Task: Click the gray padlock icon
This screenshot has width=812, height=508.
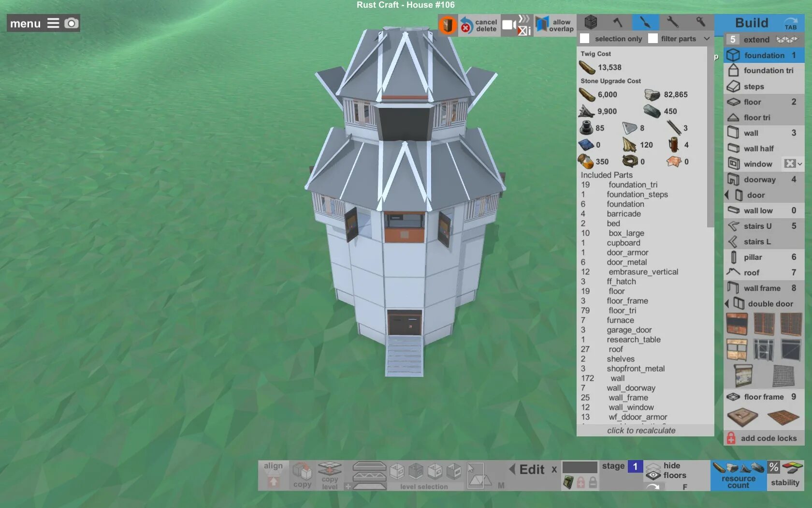Action: [x=593, y=482]
